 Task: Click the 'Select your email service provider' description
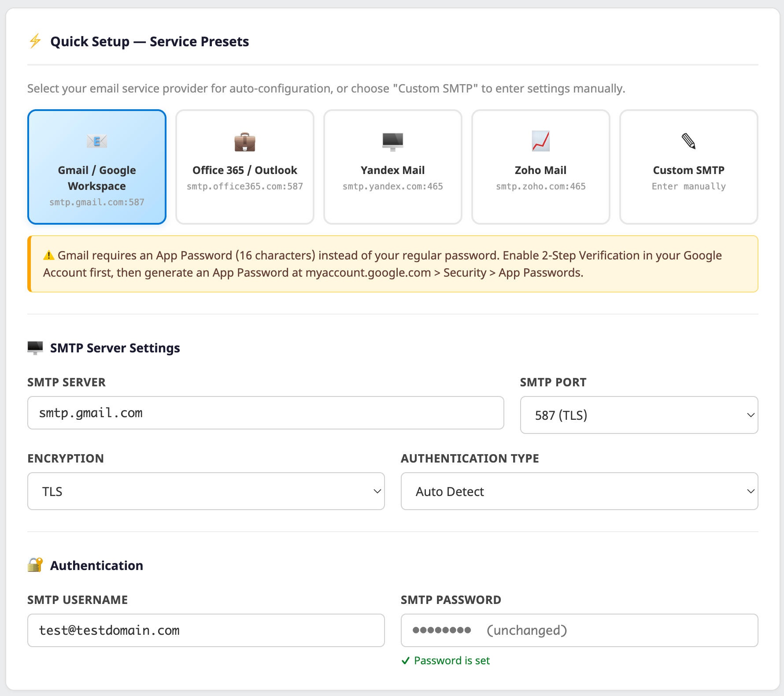point(326,89)
